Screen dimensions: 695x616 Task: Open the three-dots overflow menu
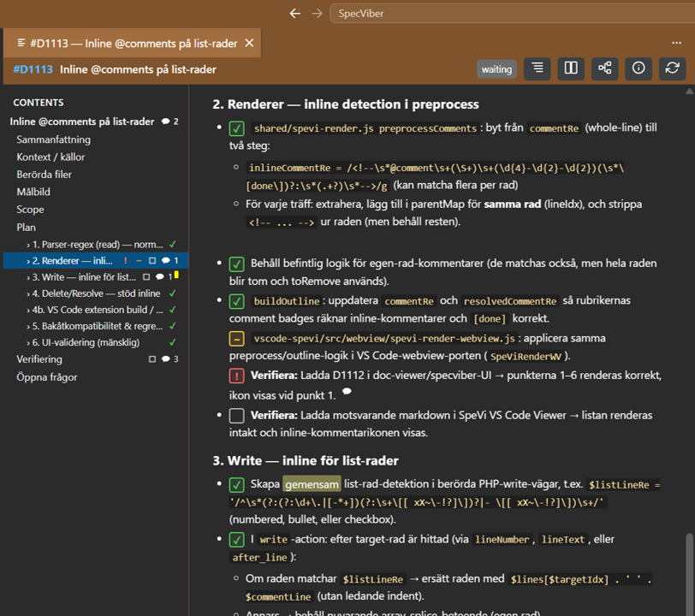(676, 43)
